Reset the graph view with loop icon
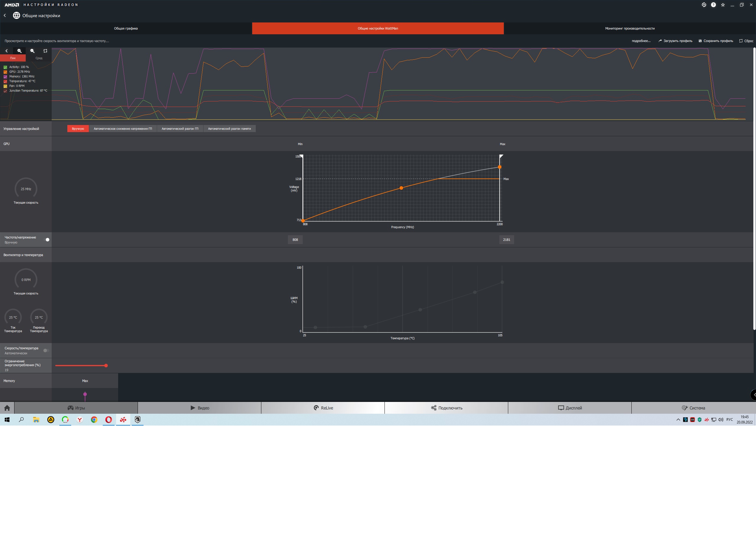Screen dimensions: 756x547 click(x=45, y=51)
